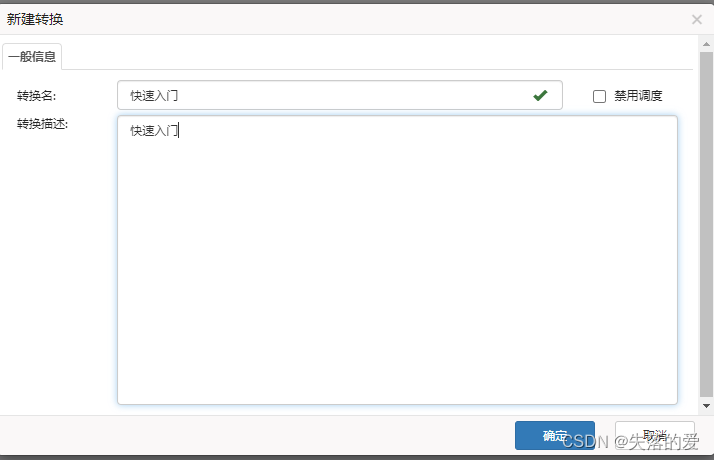Click the scrollbar up arrow
The width and height of the screenshot is (714, 460).
point(706,44)
